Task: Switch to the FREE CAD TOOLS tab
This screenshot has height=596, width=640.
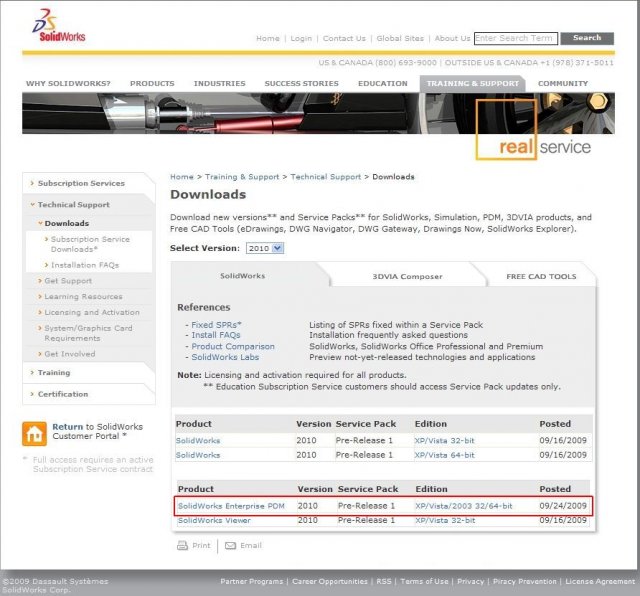Action: coord(541,276)
